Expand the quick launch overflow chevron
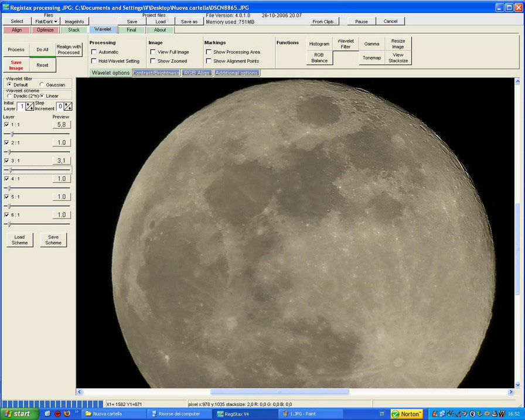 click(77, 412)
